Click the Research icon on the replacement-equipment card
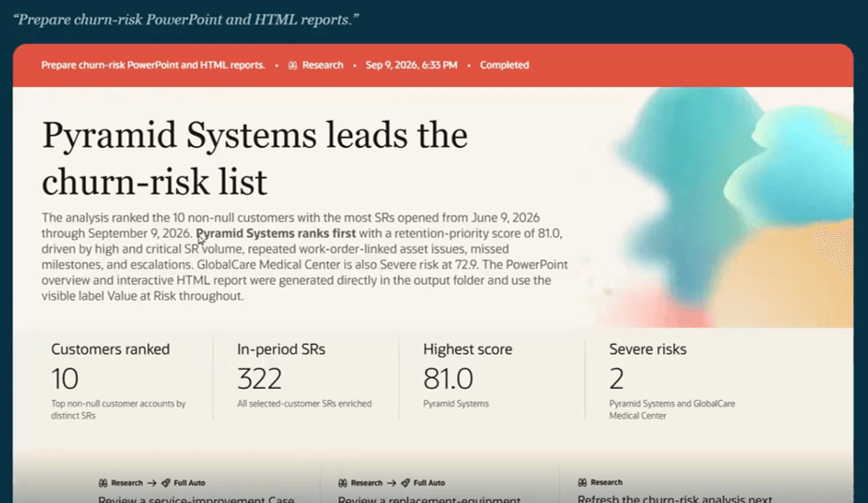 [x=343, y=483]
